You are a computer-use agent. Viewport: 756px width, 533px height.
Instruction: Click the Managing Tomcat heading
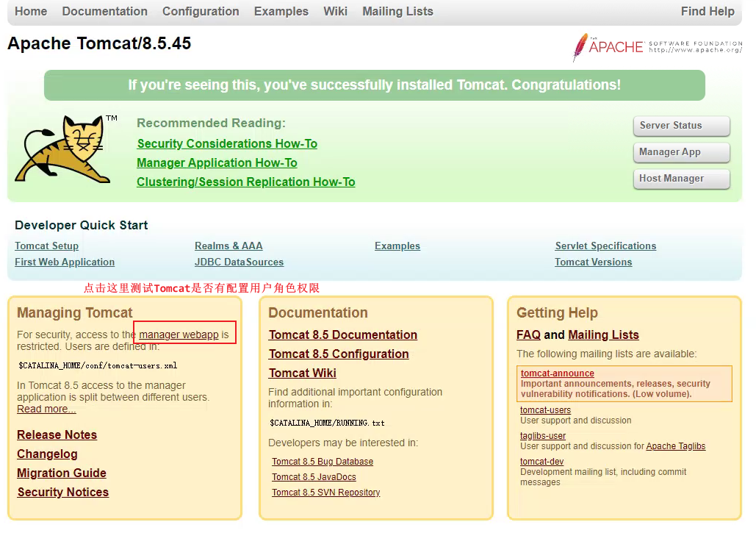point(75,313)
